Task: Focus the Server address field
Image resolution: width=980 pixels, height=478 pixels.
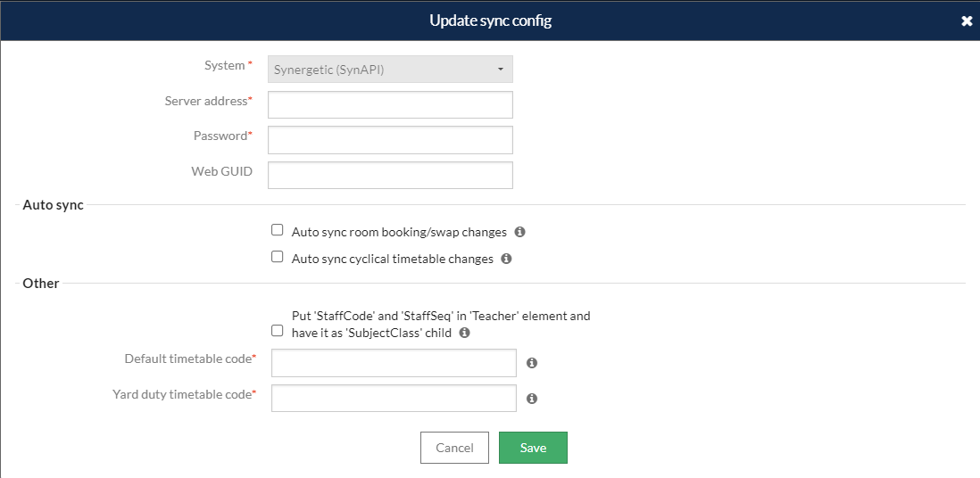Action: point(390,104)
